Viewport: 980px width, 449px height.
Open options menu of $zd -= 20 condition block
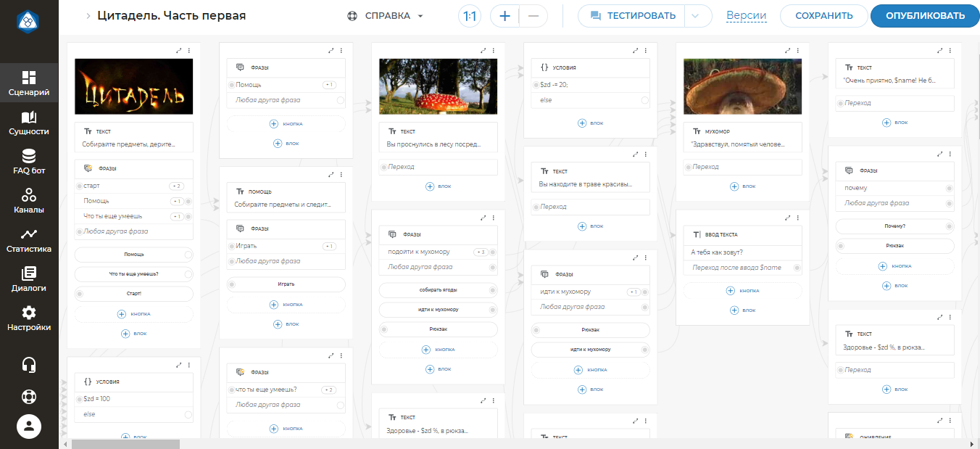(646, 51)
